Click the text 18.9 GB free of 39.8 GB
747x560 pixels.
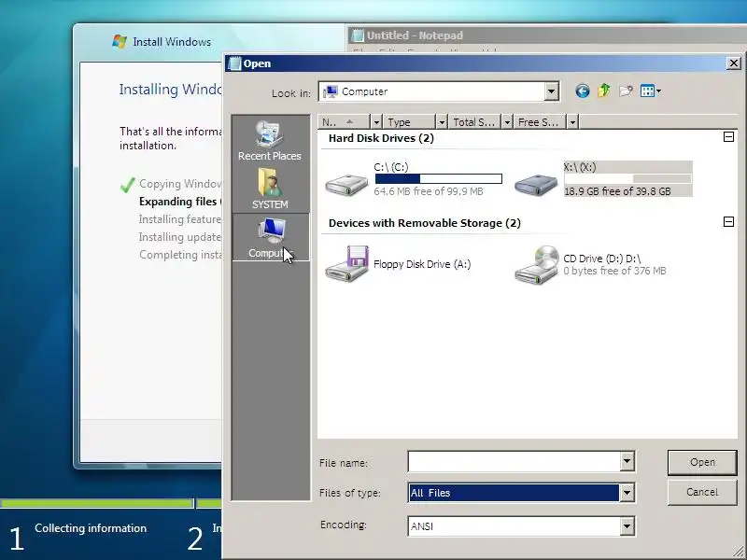(x=617, y=191)
